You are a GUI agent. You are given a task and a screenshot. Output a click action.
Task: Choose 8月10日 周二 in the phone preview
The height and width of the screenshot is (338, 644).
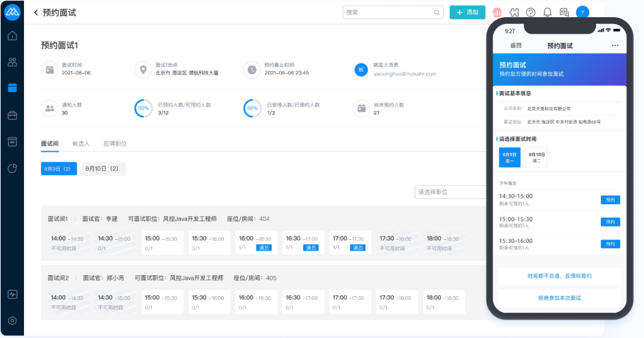point(536,157)
